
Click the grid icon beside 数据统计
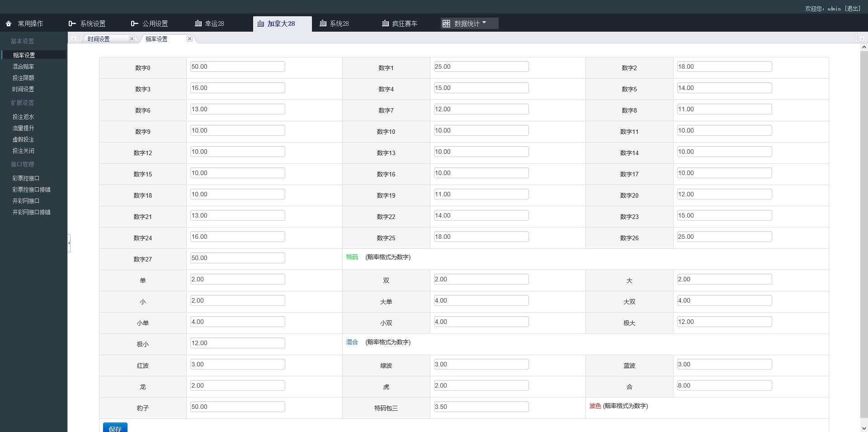point(446,24)
